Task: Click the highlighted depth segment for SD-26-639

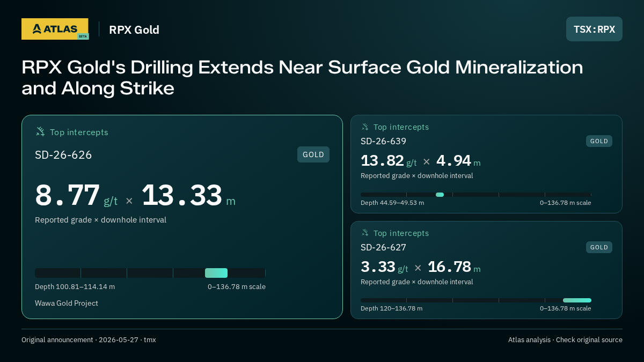Action: (440, 195)
